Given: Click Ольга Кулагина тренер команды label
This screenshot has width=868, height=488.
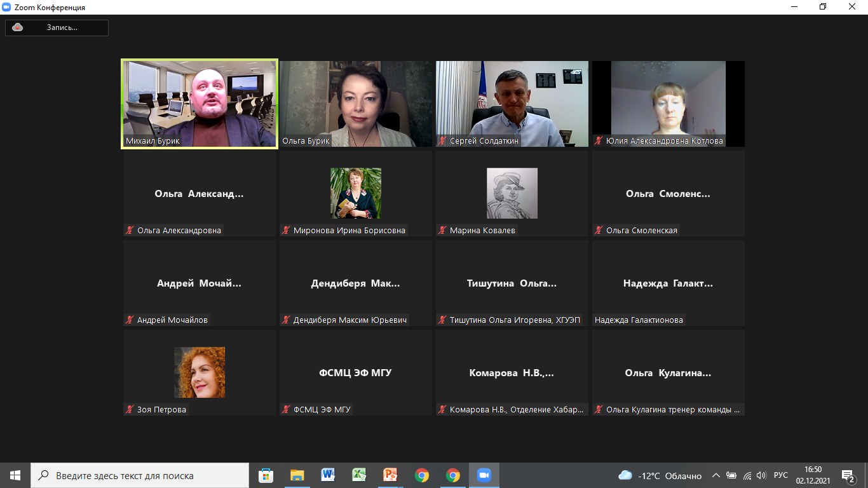Looking at the screenshot, I should pyautogui.click(x=674, y=410).
